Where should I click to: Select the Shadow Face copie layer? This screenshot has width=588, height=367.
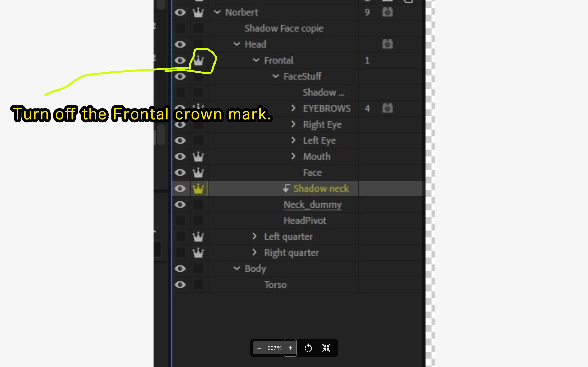[284, 28]
